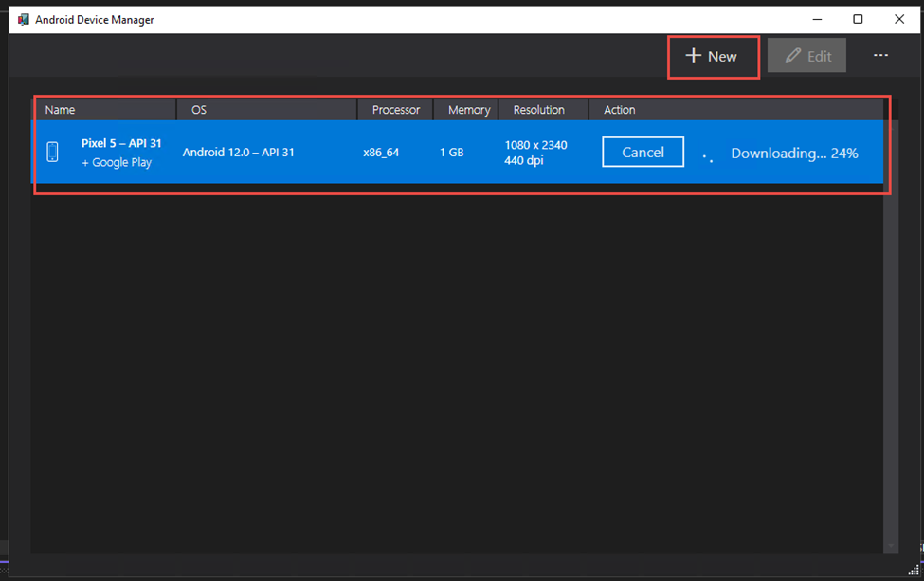Viewport: 924px width, 581px height.
Task: Click the Action column header
Action: tap(619, 110)
